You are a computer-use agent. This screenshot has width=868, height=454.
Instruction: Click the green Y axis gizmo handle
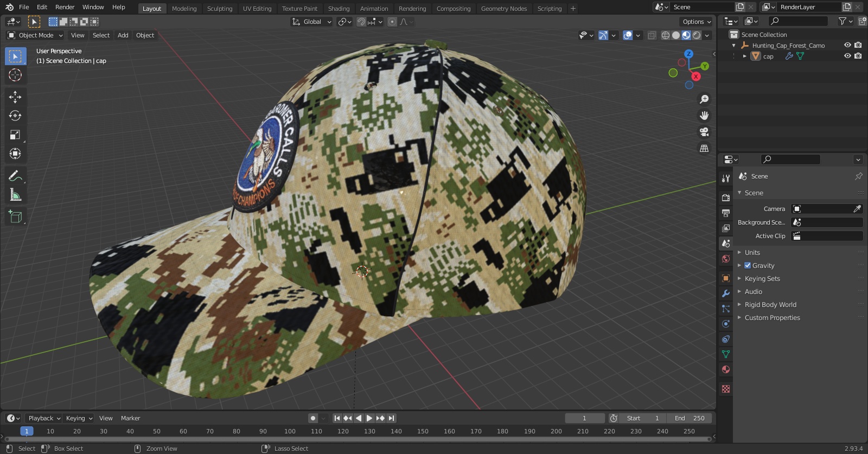(705, 66)
